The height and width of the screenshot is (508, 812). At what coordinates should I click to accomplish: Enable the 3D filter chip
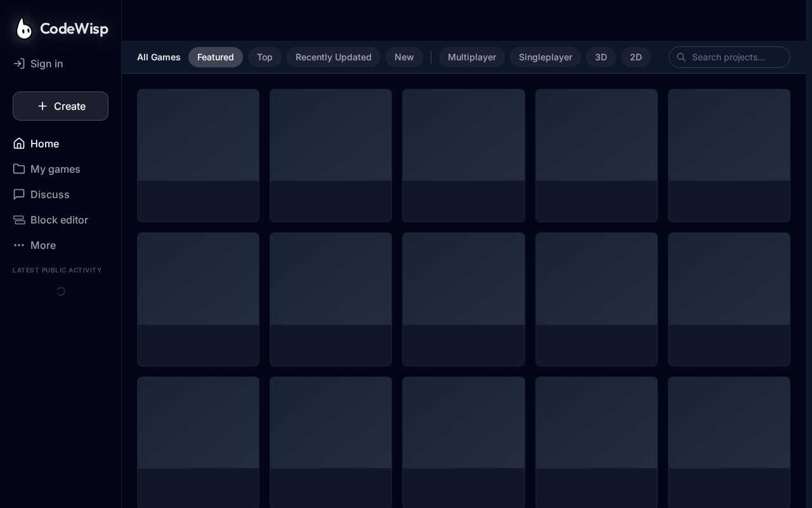pyautogui.click(x=601, y=57)
